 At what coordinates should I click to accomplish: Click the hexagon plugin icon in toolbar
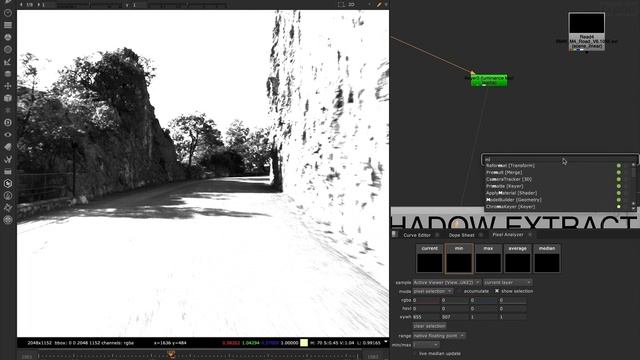coord(8,184)
